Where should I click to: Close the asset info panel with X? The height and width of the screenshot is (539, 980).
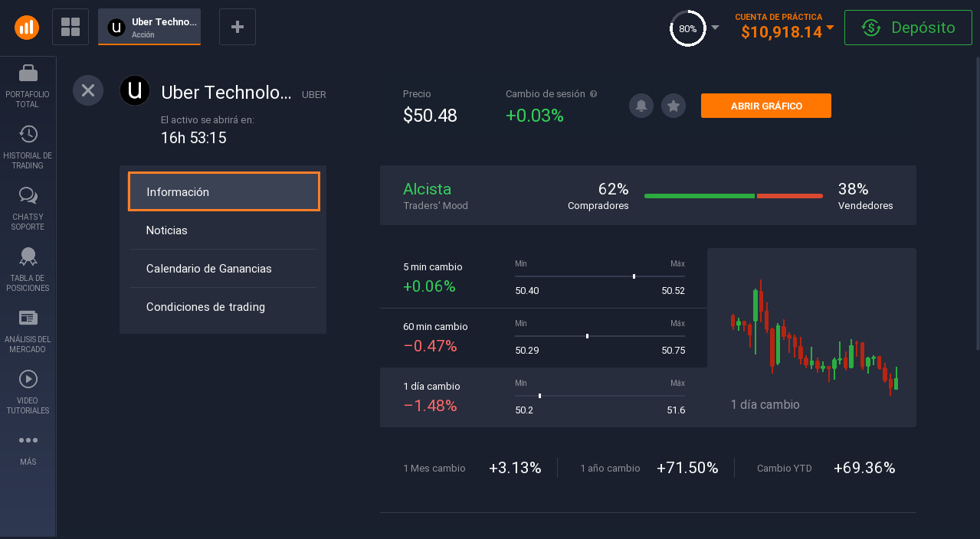click(x=88, y=90)
